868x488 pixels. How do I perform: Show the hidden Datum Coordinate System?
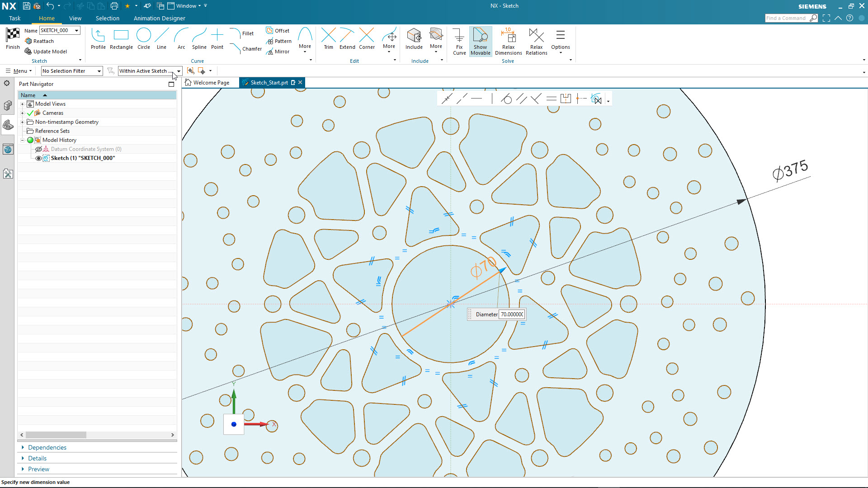point(38,149)
